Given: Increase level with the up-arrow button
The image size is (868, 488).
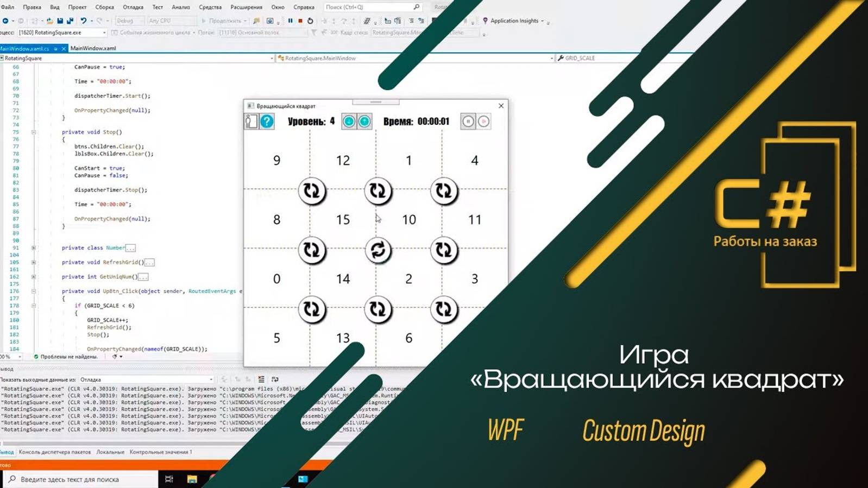Looking at the screenshot, I should pos(364,121).
